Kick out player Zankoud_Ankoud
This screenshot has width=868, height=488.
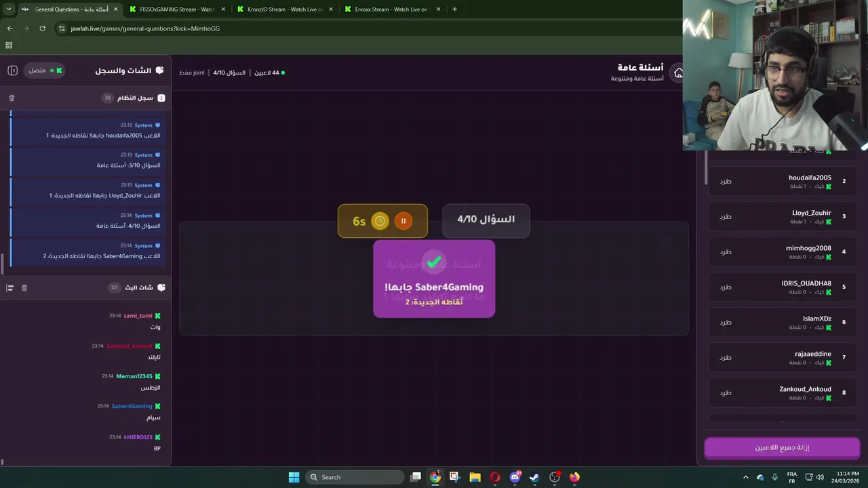click(x=726, y=392)
